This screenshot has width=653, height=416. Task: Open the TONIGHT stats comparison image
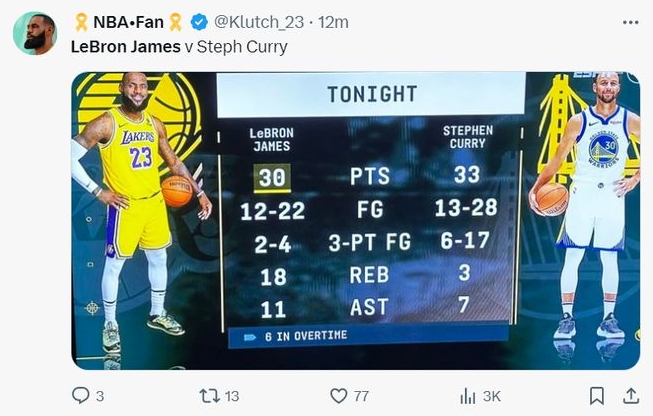pyautogui.click(x=355, y=220)
